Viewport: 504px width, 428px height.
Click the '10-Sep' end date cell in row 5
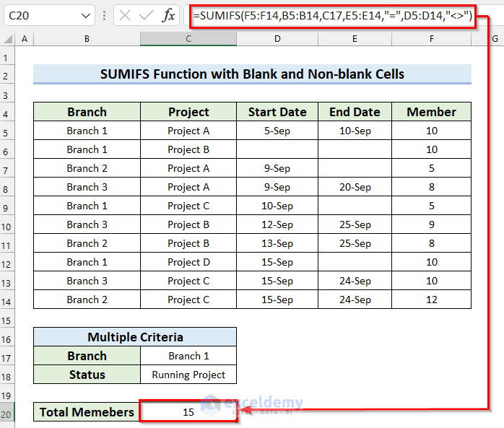tap(355, 131)
